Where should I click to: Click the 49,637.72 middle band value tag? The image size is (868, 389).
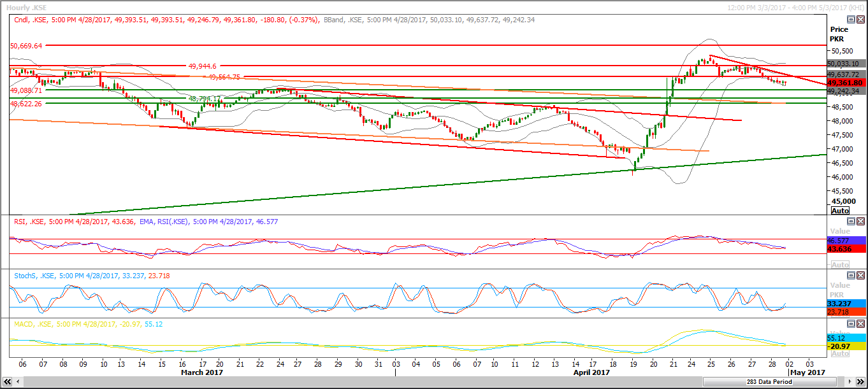click(846, 74)
